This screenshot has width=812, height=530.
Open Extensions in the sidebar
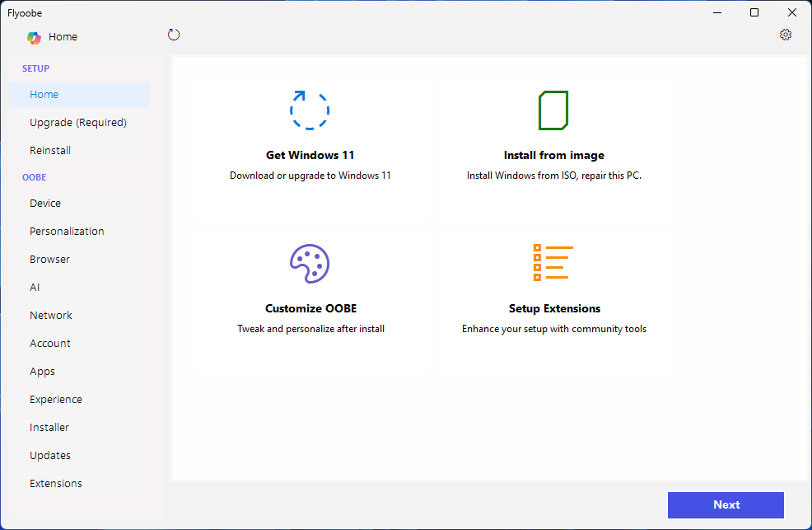pyautogui.click(x=79, y=483)
